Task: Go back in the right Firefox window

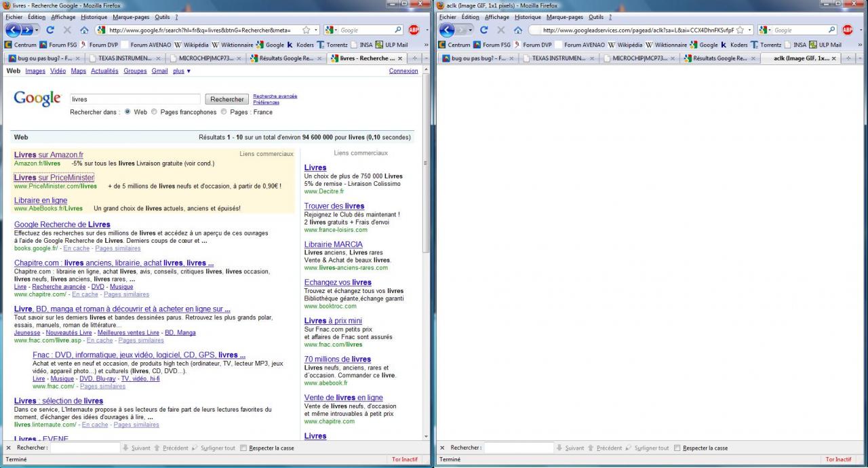Action: [x=447, y=30]
